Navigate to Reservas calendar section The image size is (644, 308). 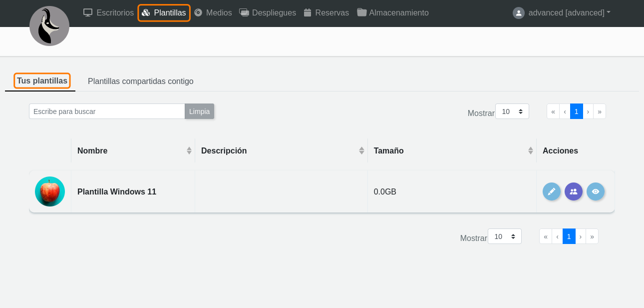pyautogui.click(x=326, y=13)
